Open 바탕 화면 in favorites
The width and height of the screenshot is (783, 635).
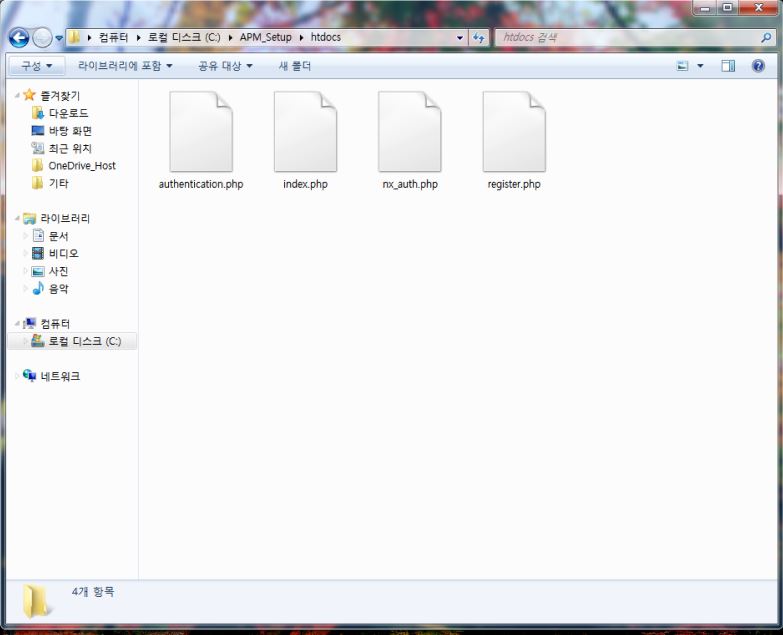(70, 131)
